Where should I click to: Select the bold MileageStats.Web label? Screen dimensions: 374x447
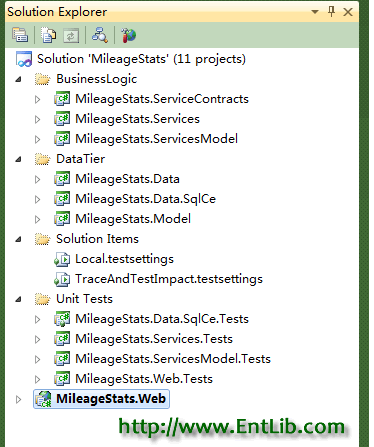pyautogui.click(x=111, y=399)
